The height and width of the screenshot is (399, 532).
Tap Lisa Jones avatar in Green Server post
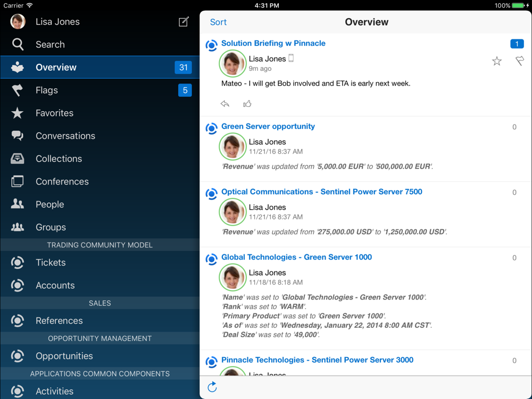tap(232, 147)
